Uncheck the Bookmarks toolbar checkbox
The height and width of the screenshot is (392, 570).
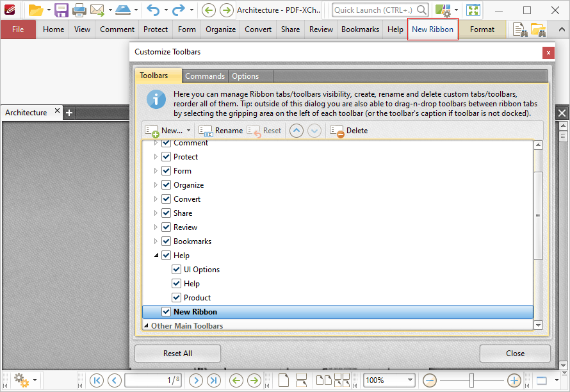(x=166, y=241)
